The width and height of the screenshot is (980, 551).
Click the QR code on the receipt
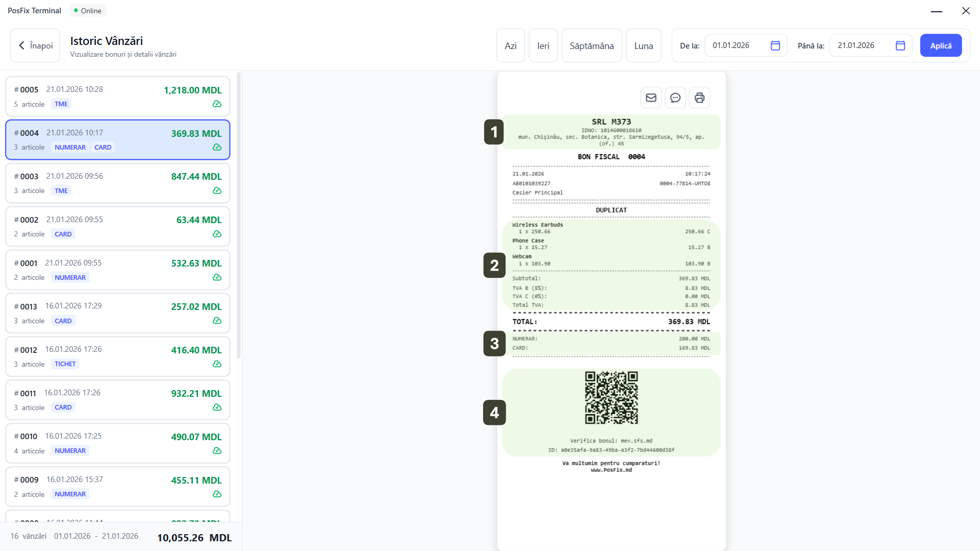point(611,398)
